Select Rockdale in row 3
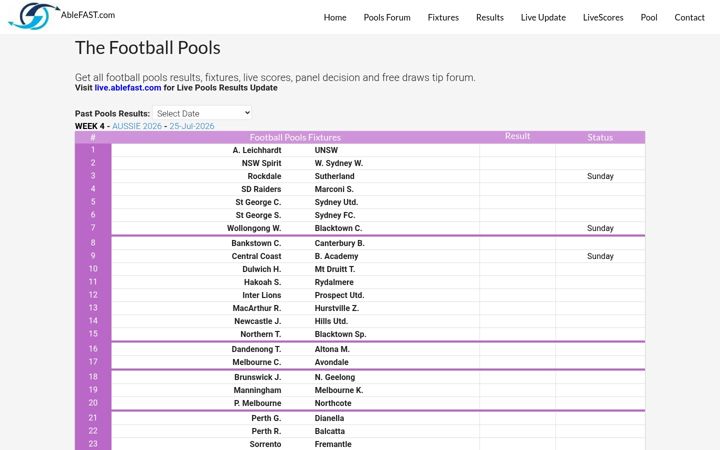The height and width of the screenshot is (450, 720). [264, 176]
